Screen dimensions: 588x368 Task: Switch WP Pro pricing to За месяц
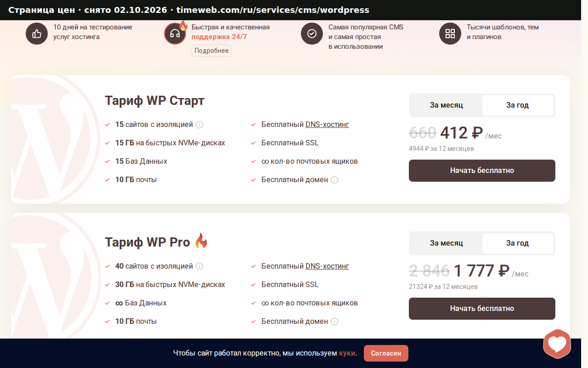point(446,243)
